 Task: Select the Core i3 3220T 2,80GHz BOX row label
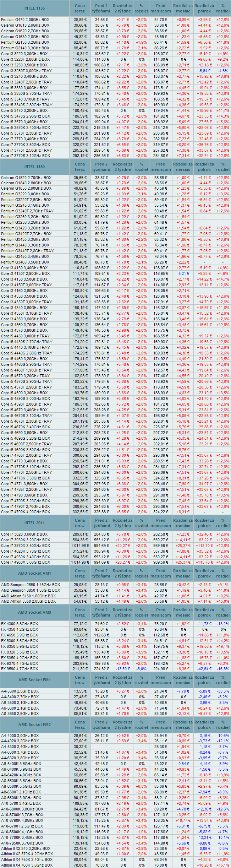pos(25,59)
